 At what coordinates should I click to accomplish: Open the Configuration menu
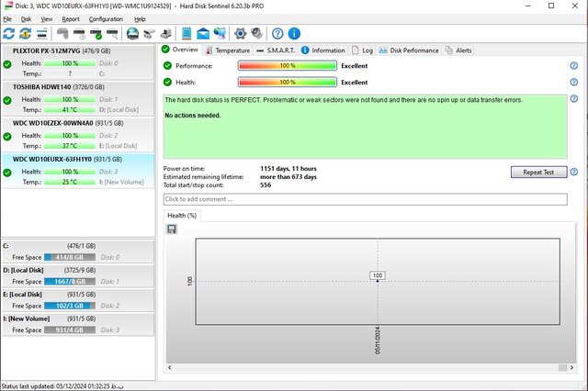106,18
